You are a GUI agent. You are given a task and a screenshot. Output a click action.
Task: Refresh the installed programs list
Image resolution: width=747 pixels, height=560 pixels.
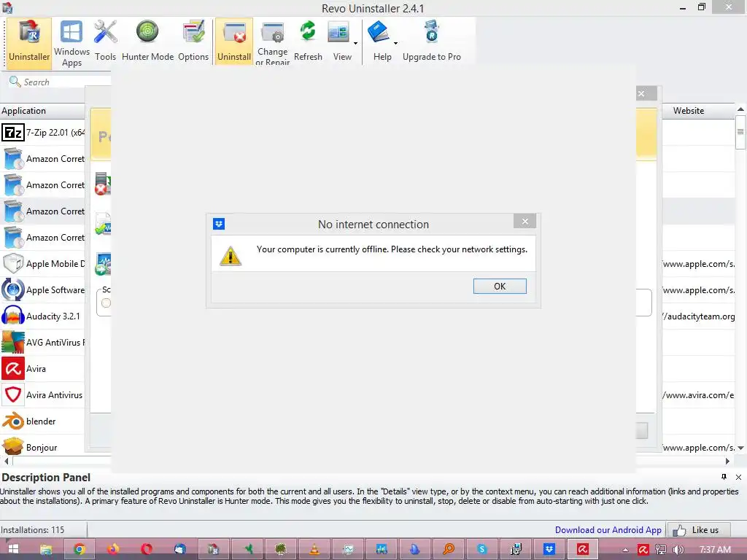pyautogui.click(x=308, y=42)
